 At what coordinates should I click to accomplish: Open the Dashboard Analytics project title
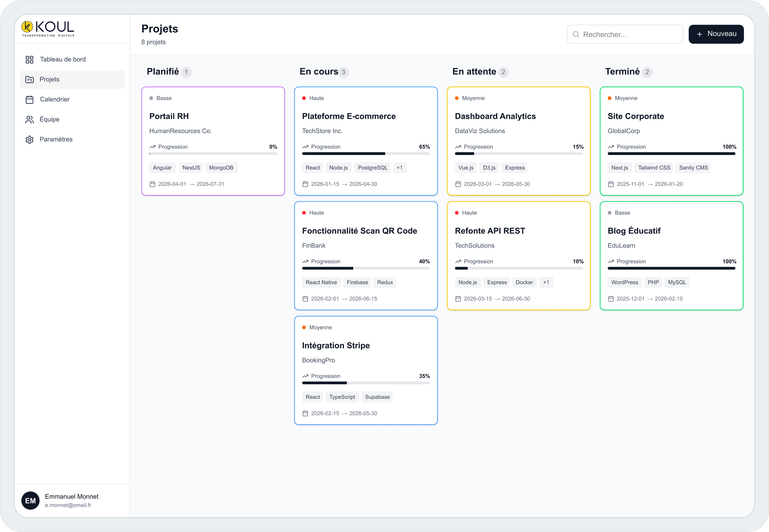[x=495, y=116]
